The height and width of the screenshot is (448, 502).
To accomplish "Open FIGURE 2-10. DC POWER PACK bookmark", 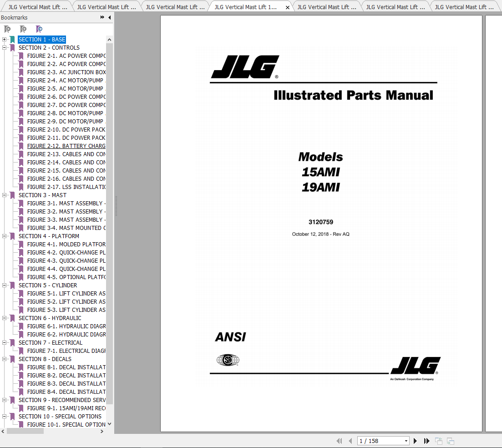I will [x=66, y=130].
